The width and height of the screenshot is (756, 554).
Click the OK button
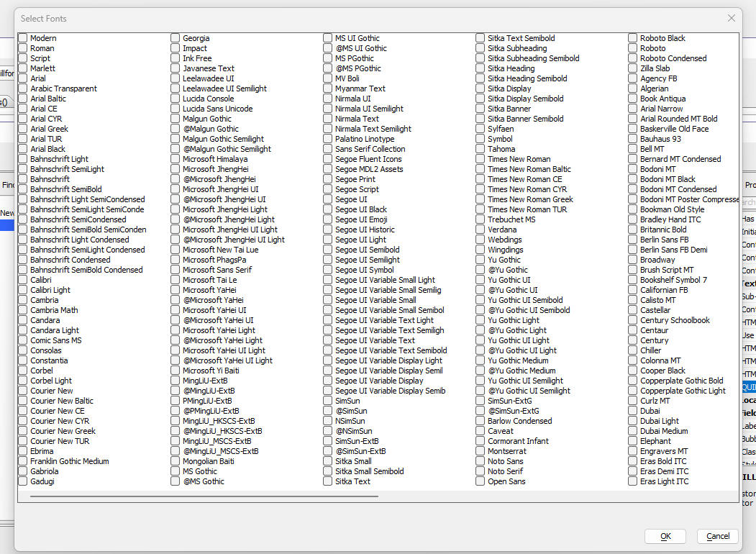click(665, 536)
